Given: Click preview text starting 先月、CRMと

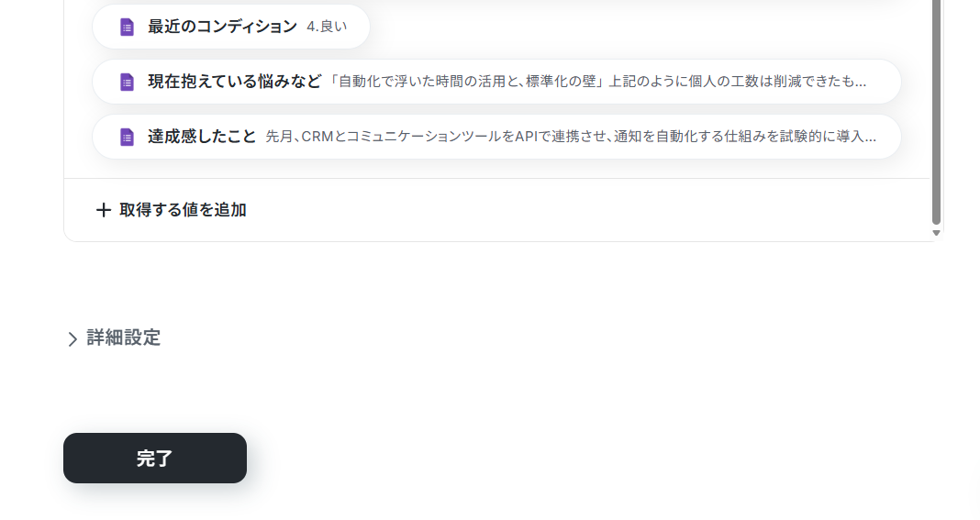Looking at the screenshot, I should [571, 137].
